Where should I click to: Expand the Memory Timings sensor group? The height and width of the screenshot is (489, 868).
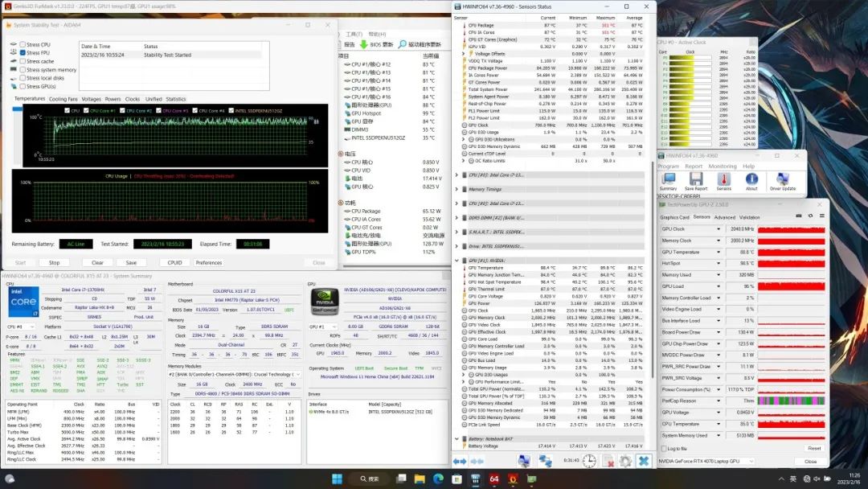click(457, 189)
